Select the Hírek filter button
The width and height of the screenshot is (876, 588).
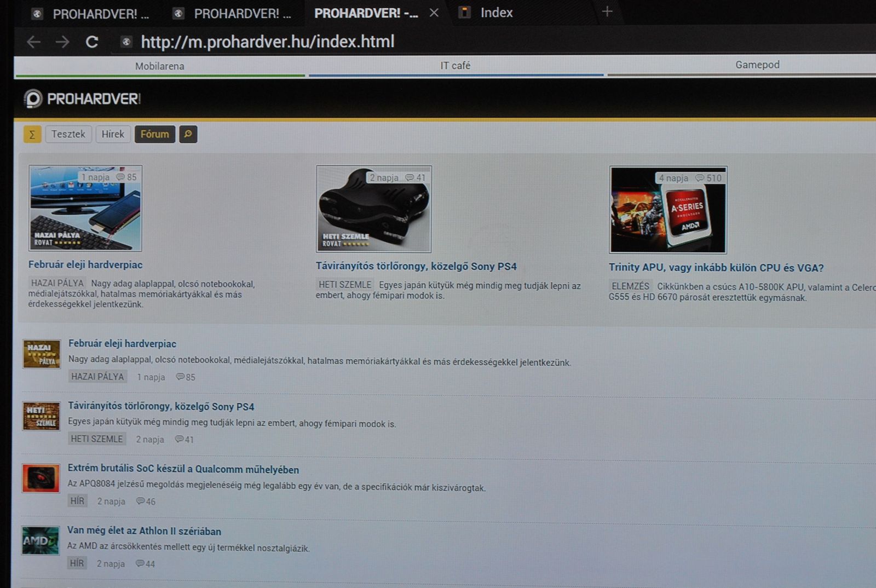(x=113, y=134)
